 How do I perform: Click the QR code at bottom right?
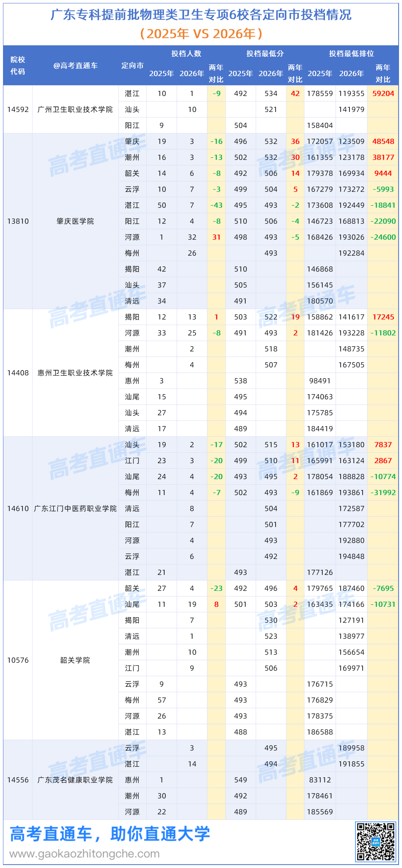(376, 842)
